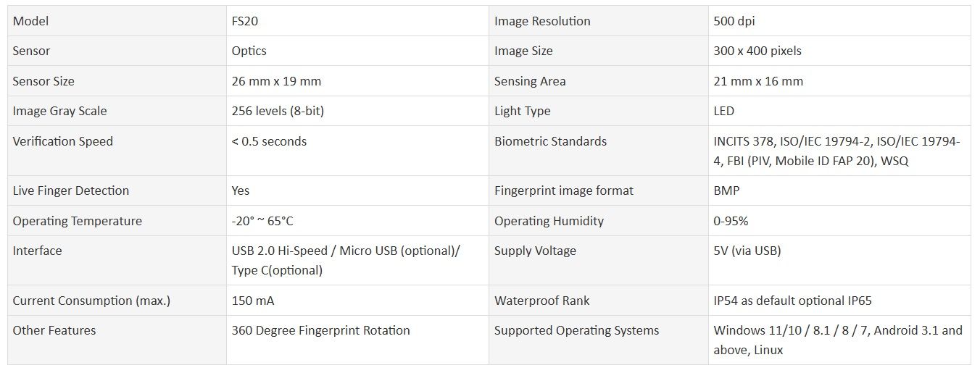
Task: Select the Sensing Area 21 mm x 16 mm value
Action: click(x=758, y=81)
